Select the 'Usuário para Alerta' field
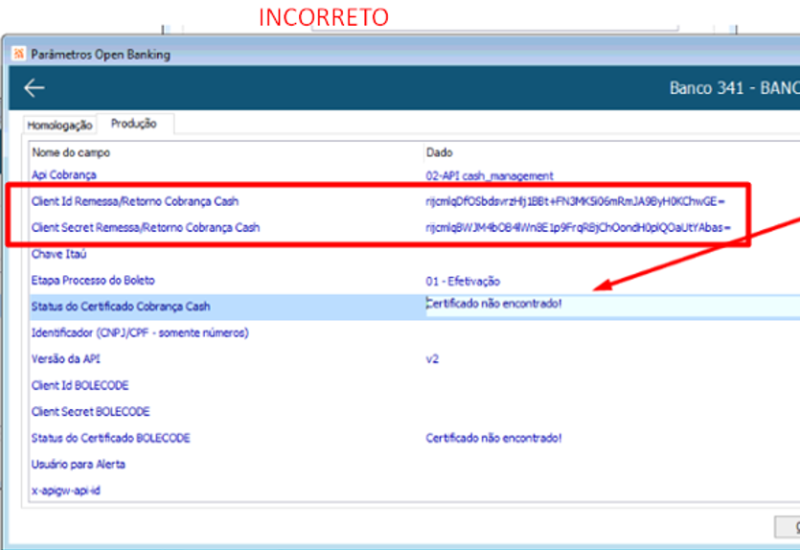800x550 pixels. coord(78,464)
